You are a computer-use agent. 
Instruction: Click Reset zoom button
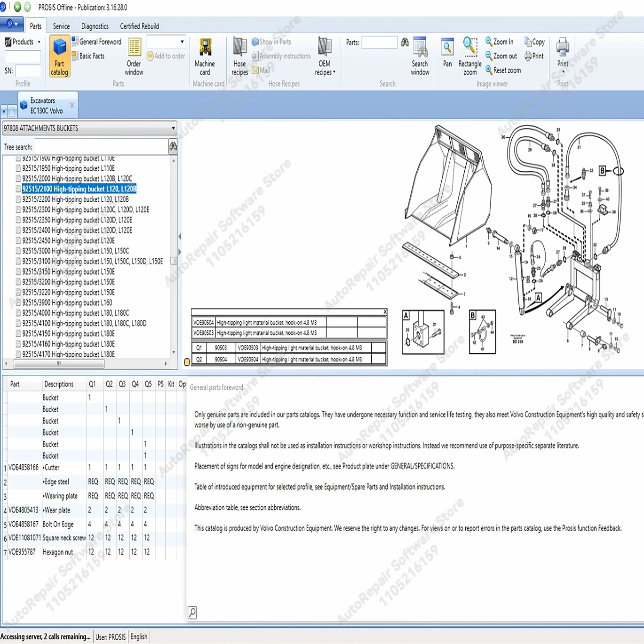[x=503, y=70]
